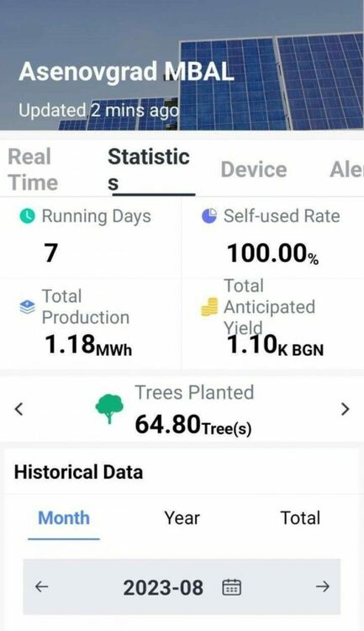Click the Asenovgrad MBAL plant title
Image resolution: width=364 pixels, height=631 pixels.
click(x=126, y=72)
